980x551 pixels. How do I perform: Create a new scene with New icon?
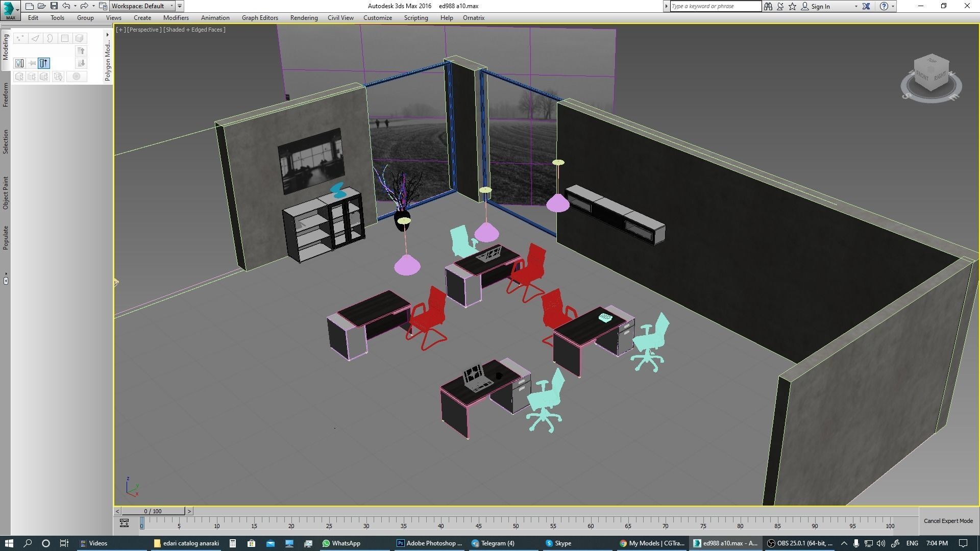[x=30, y=6]
